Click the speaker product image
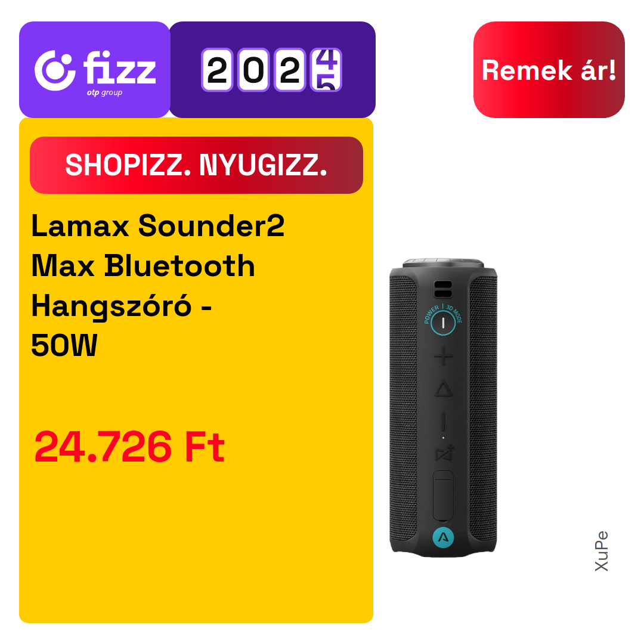Viewport: 644px width, 644px height. [x=443, y=407]
